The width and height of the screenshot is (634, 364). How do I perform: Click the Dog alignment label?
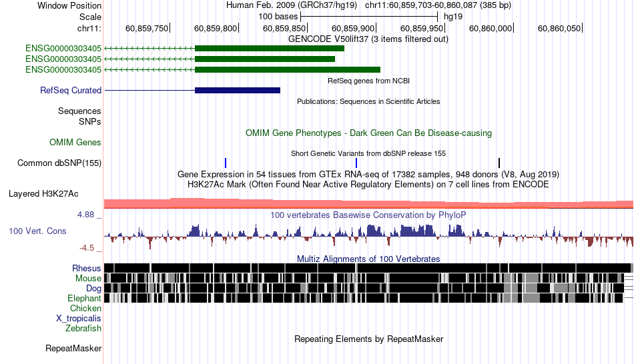[x=93, y=288]
